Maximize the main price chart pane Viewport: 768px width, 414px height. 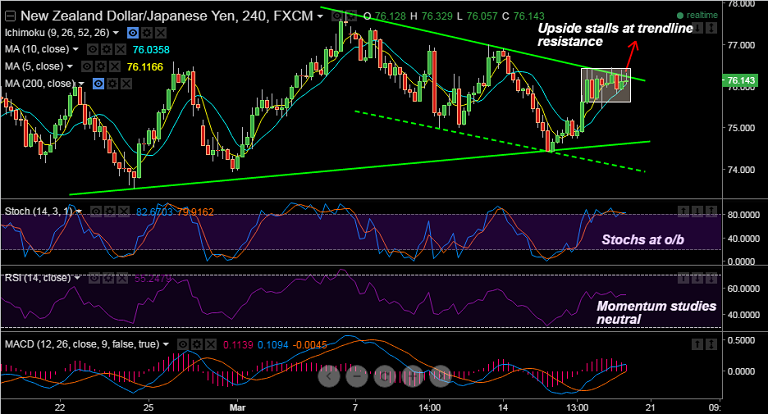711,28
